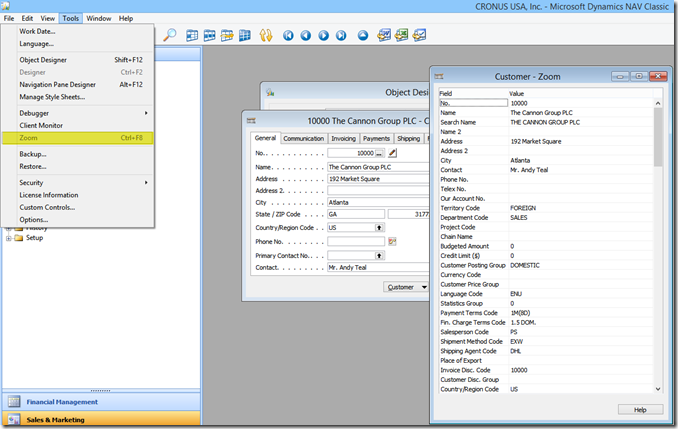Open the Communication tab
This screenshot has height=429, width=678.
pos(303,139)
